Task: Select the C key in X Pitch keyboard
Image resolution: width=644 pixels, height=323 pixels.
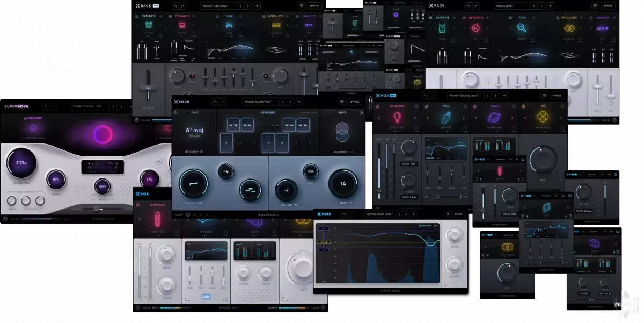Action: tap(226, 143)
